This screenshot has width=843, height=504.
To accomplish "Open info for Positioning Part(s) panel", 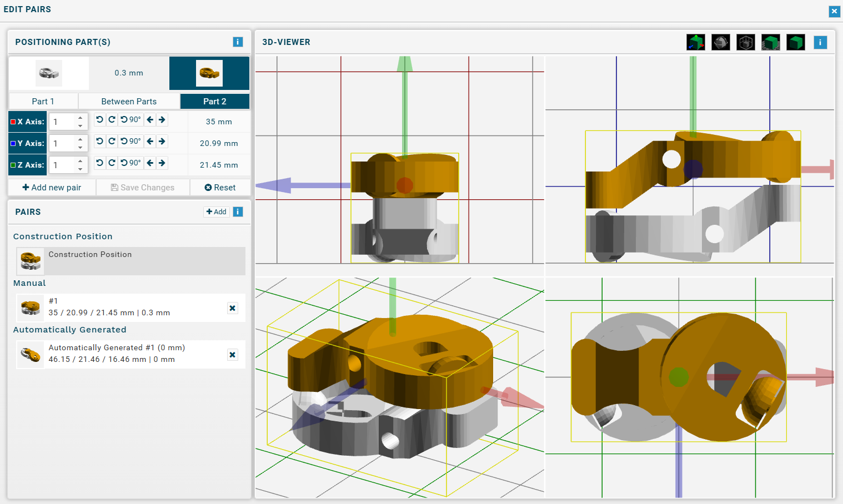I will pos(238,42).
